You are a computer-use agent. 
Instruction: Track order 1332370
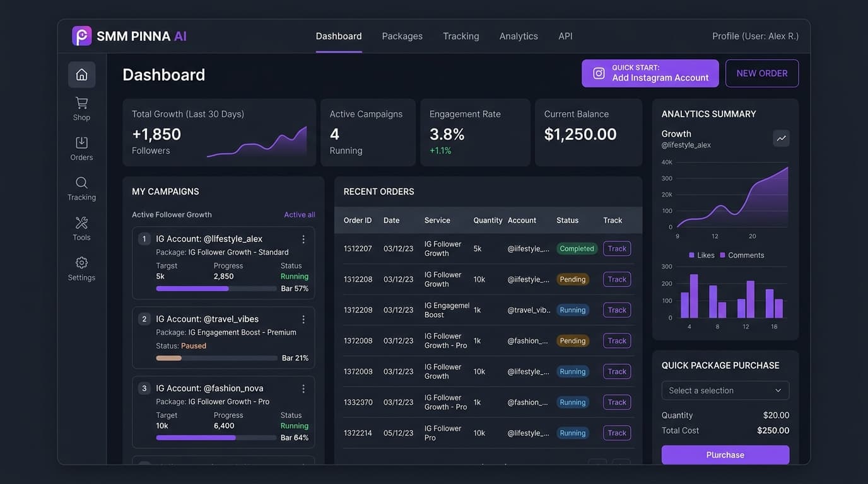(x=617, y=402)
